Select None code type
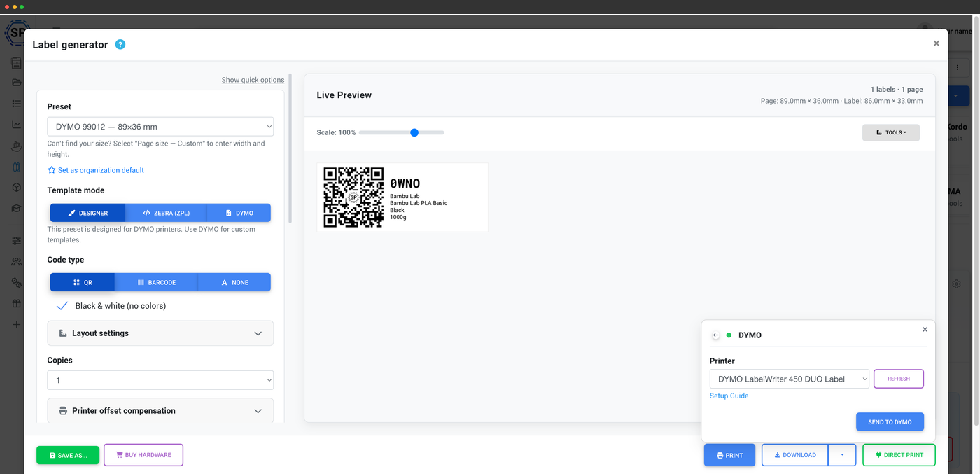Image resolution: width=980 pixels, height=474 pixels. coord(234,282)
